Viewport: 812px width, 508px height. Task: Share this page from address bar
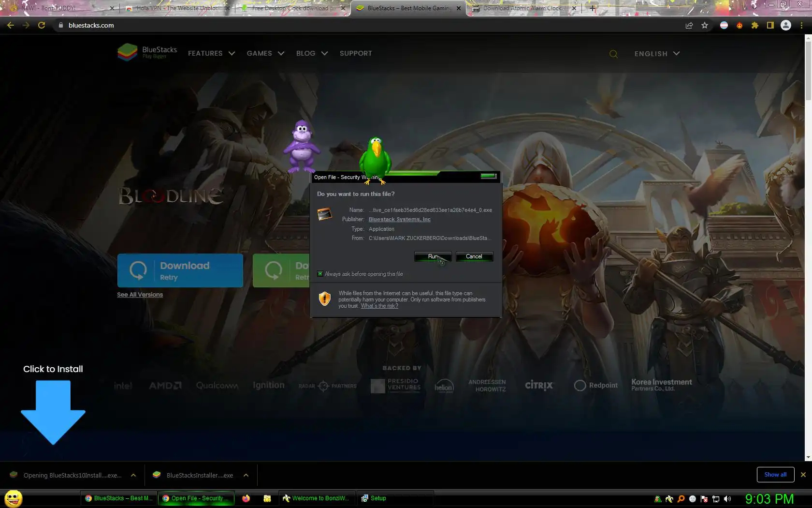689,25
